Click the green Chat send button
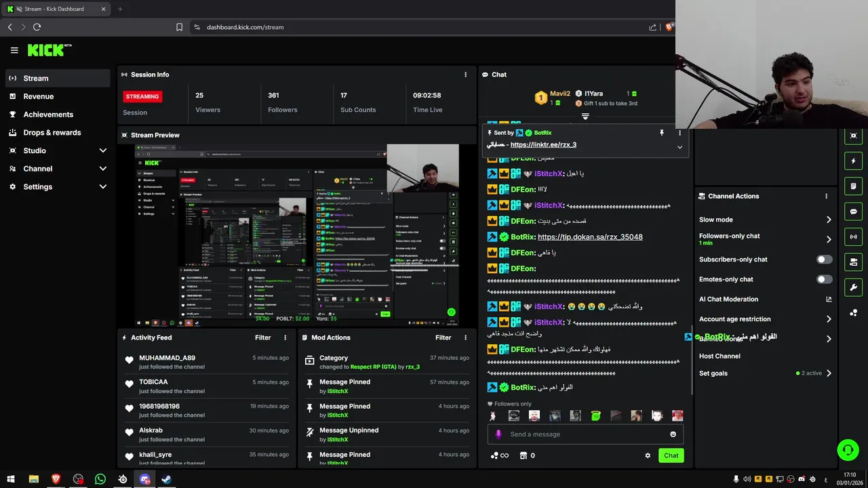 coord(671,455)
